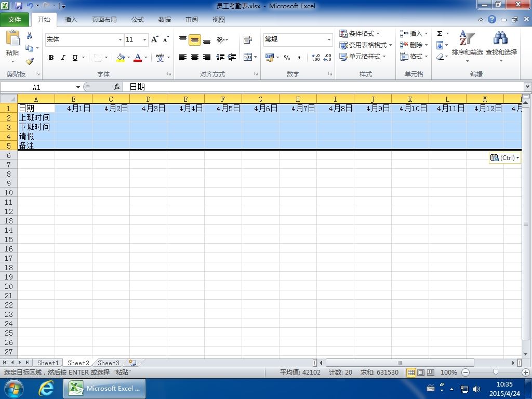This screenshot has width=532, height=399.
Task: Click Increase Decimal icon
Action: (315, 58)
